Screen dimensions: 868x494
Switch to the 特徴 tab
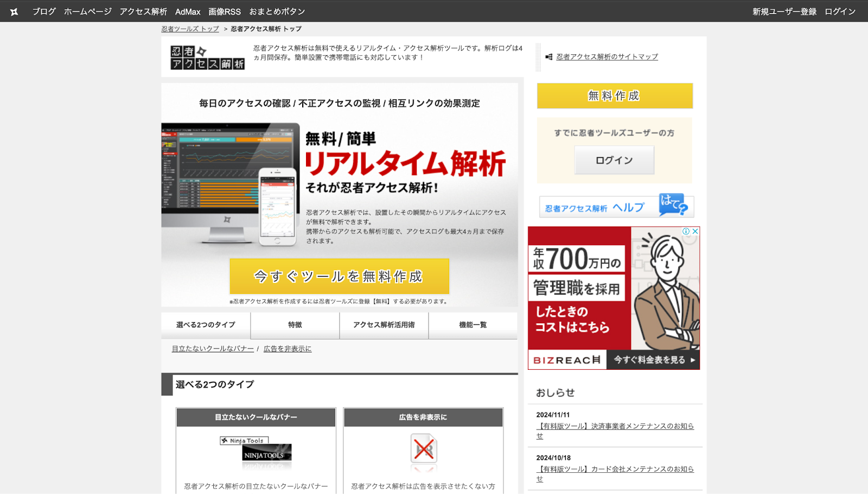[295, 325]
